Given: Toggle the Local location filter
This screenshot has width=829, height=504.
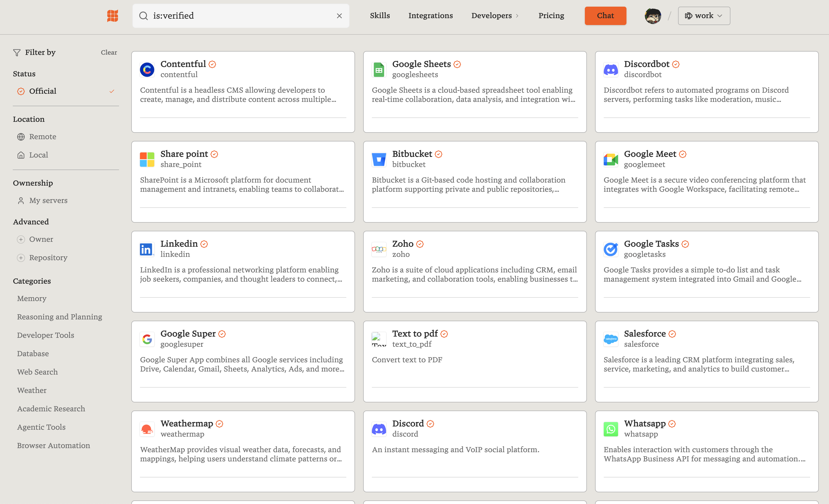Looking at the screenshot, I should pos(66,155).
